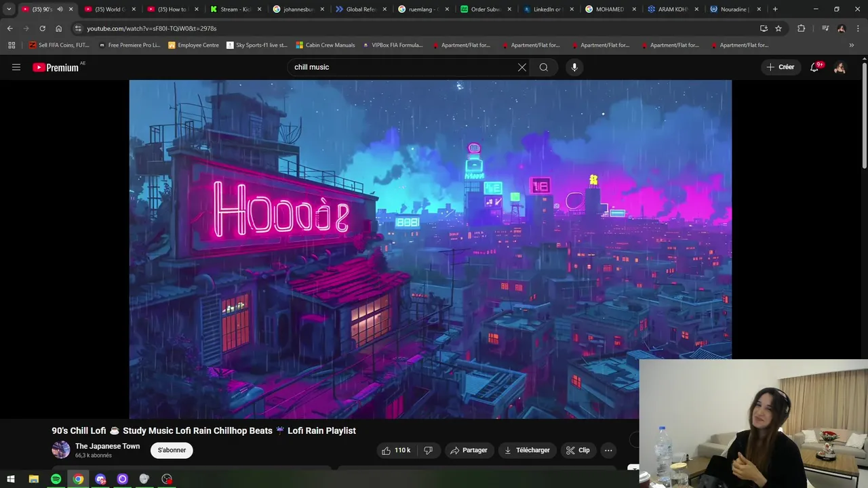This screenshot has width=868, height=488.
Task: Open the Chrome home page button
Action: [58, 28]
